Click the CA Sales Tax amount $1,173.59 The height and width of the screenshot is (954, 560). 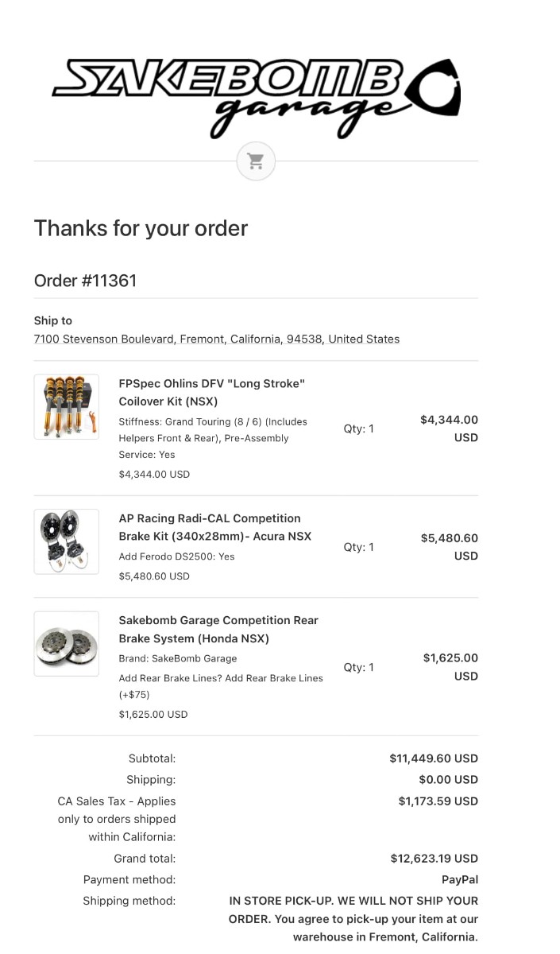(x=438, y=801)
